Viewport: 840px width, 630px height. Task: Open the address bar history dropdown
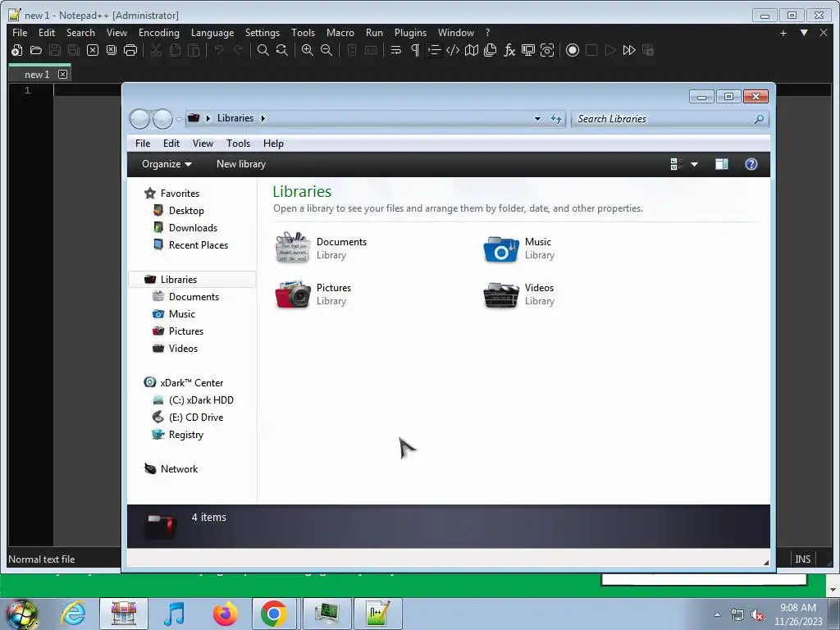(x=537, y=119)
